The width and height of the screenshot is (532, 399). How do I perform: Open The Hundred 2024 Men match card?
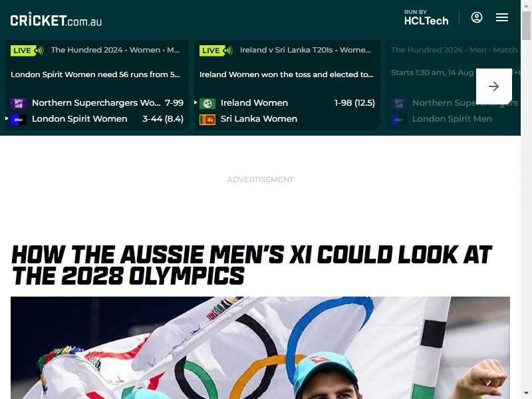click(x=454, y=85)
